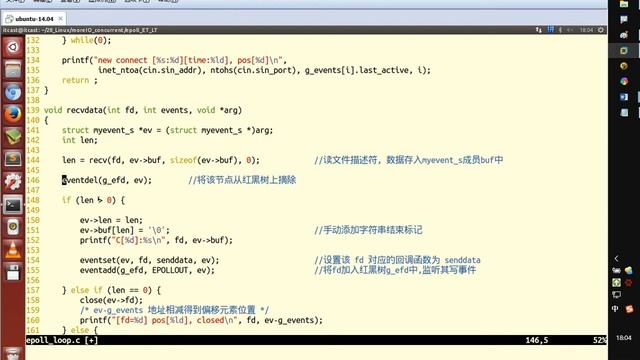The height and width of the screenshot is (360, 640).
Task: Click the cursor position '146,5' in status line
Action: pos(537,340)
